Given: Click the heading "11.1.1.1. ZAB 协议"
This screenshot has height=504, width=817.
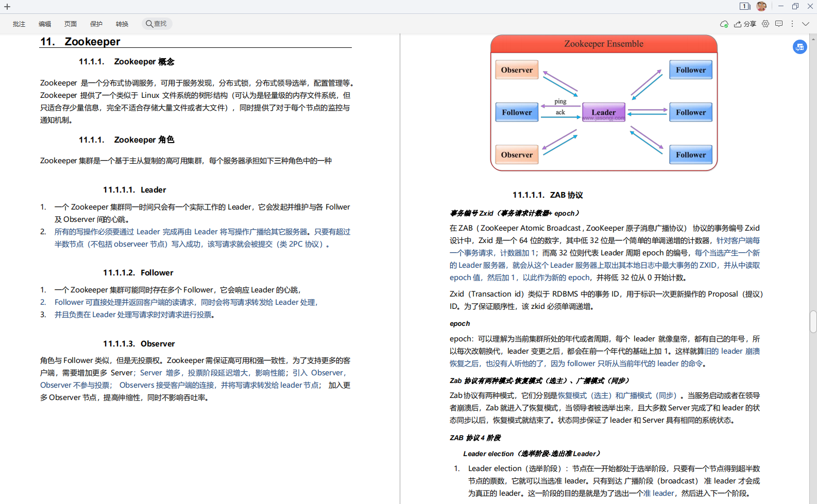Looking at the screenshot, I should [x=548, y=195].
